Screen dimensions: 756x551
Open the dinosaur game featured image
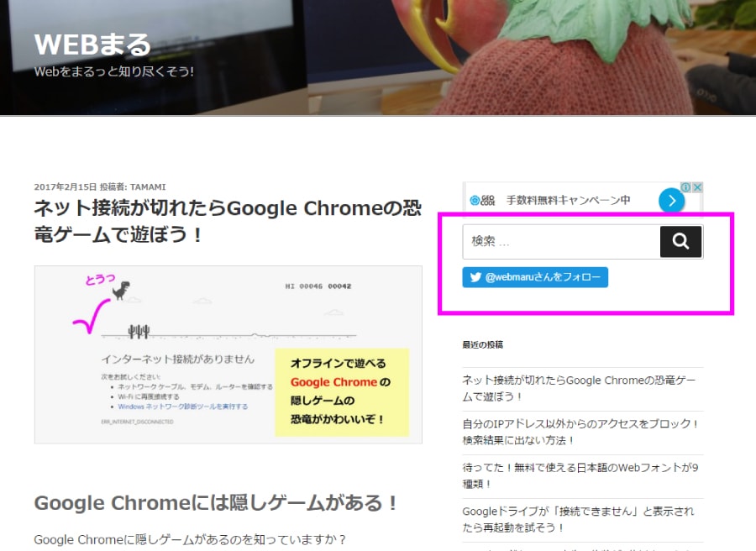point(228,354)
